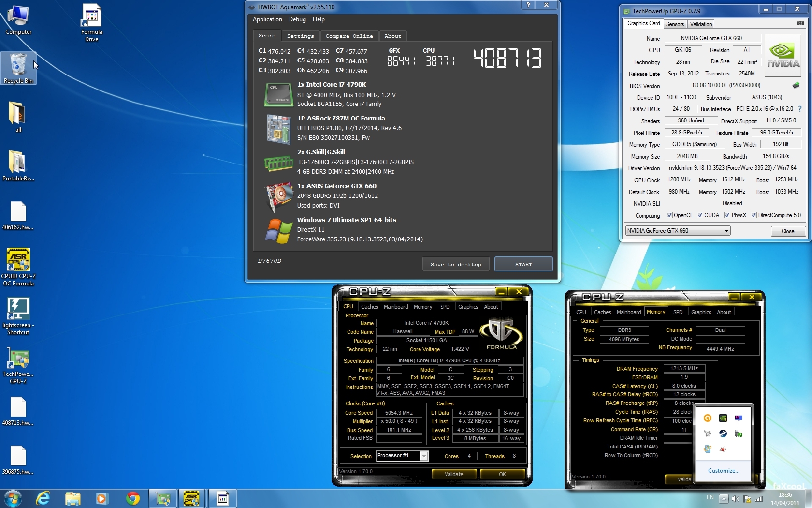Select the 408713.hw... file on desktop

18,411
